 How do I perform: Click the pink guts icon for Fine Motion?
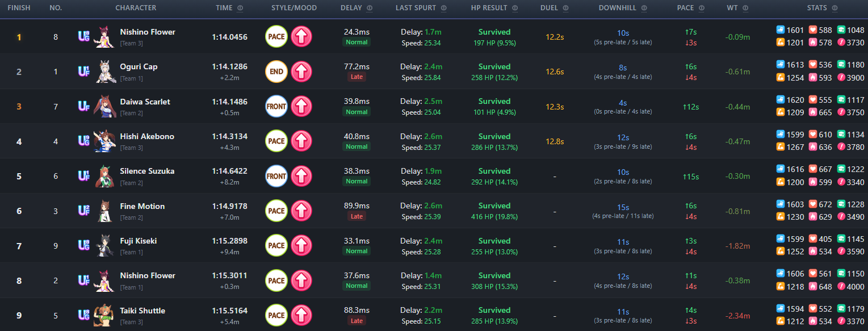pyautogui.click(x=812, y=216)
